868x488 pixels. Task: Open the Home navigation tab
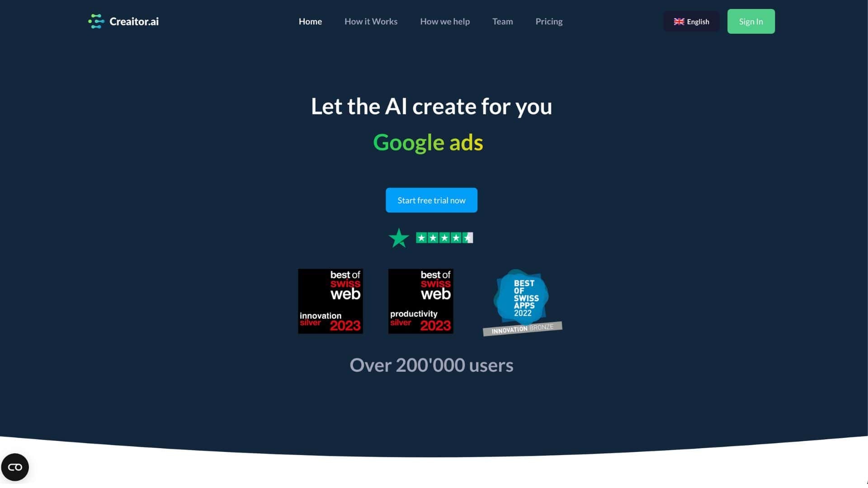click(x=310, y=21)
